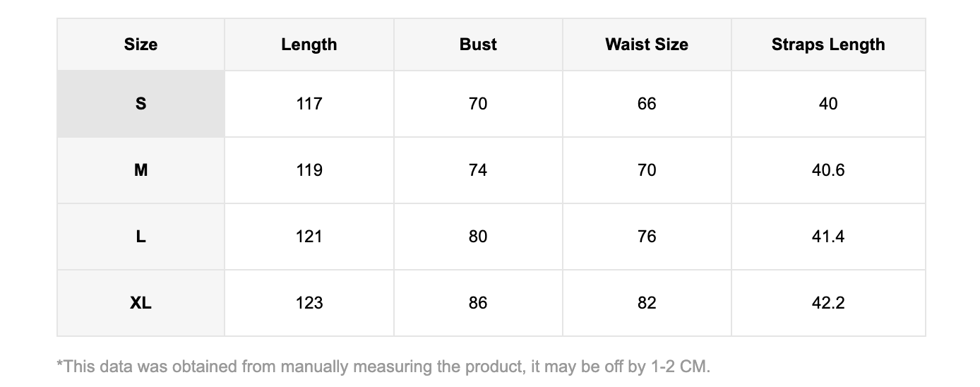
Task: Click the length value 123
Action: pos(309,303)
